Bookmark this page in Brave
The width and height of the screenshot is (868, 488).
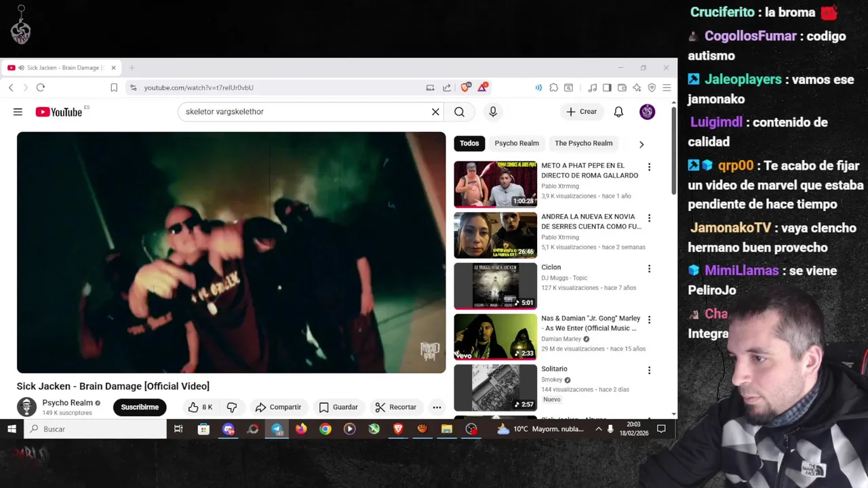pyautogui.click(x=114, y=87)
